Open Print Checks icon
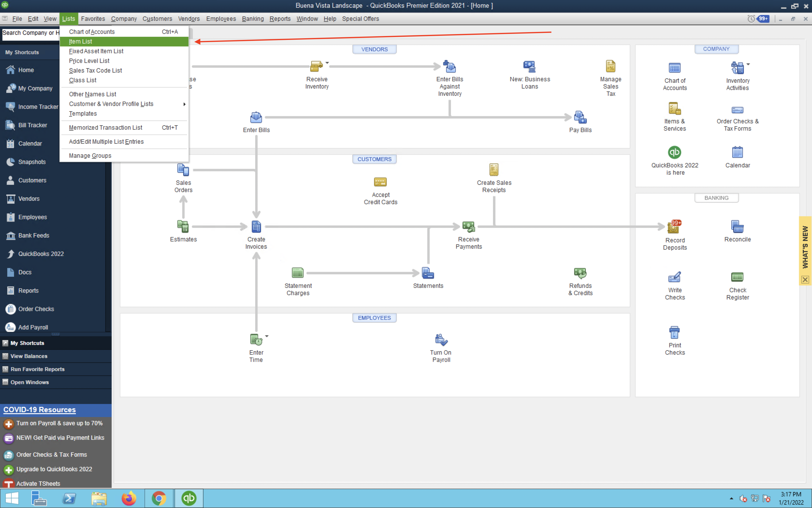 pyautogui.click(x=674, y=333)
